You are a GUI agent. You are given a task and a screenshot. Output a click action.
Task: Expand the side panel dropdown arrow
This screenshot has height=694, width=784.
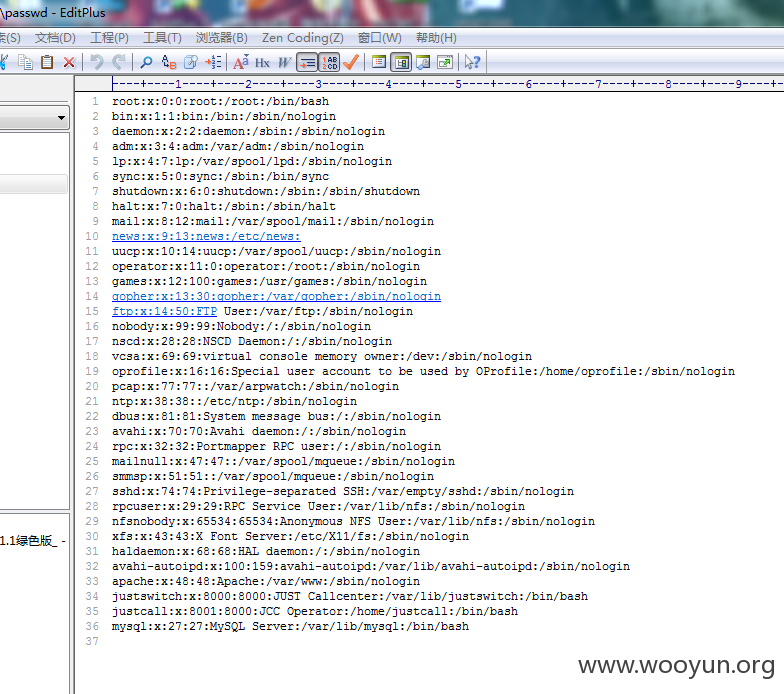(61, 118)
